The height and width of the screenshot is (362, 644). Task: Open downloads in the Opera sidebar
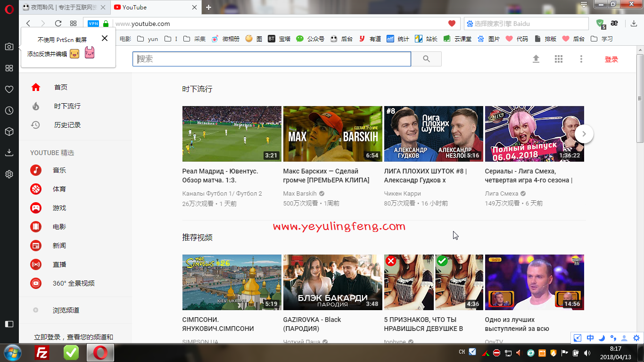[x=9, y=153]
